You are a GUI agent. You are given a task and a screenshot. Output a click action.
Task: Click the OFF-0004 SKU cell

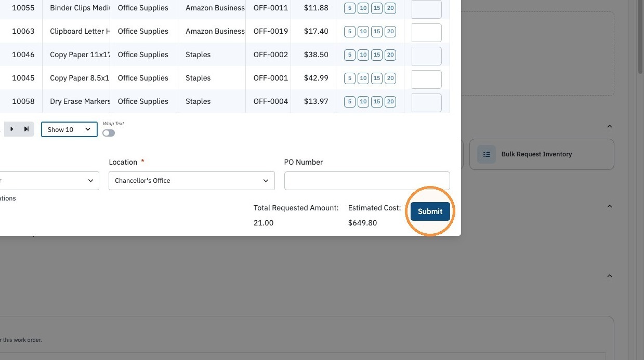click(x=270, y=101)
